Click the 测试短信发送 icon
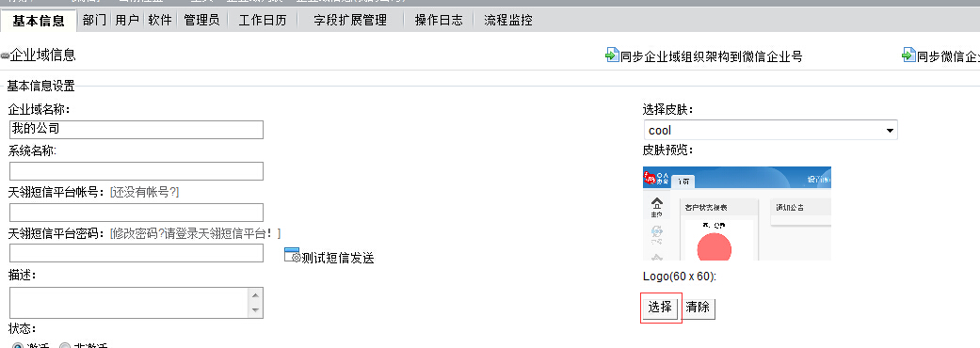Viewport: 980px width, 348px height. (293, 255)
